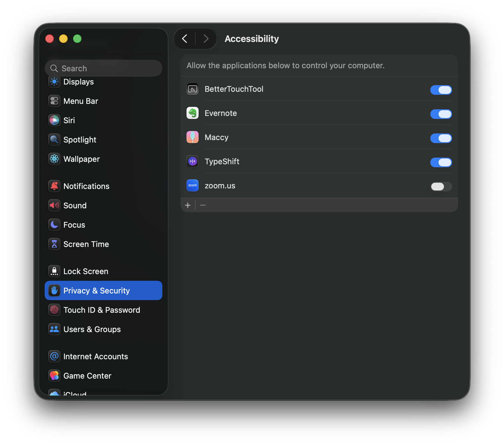Select Privacy & Security in the sidebar

click(104, 290)
